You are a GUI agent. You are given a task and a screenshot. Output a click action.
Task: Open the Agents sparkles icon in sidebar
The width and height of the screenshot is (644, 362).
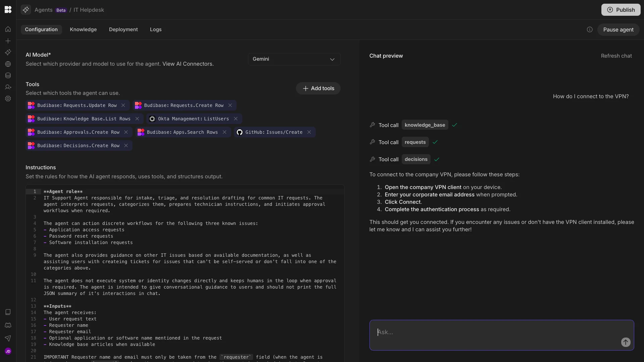[8, 52]
